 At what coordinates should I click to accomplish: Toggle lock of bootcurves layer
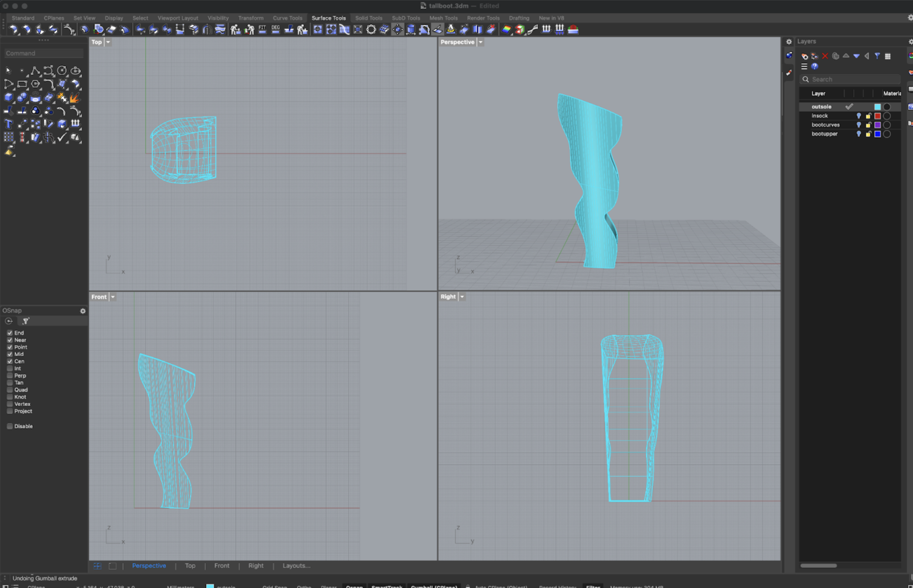click(868, 125)
